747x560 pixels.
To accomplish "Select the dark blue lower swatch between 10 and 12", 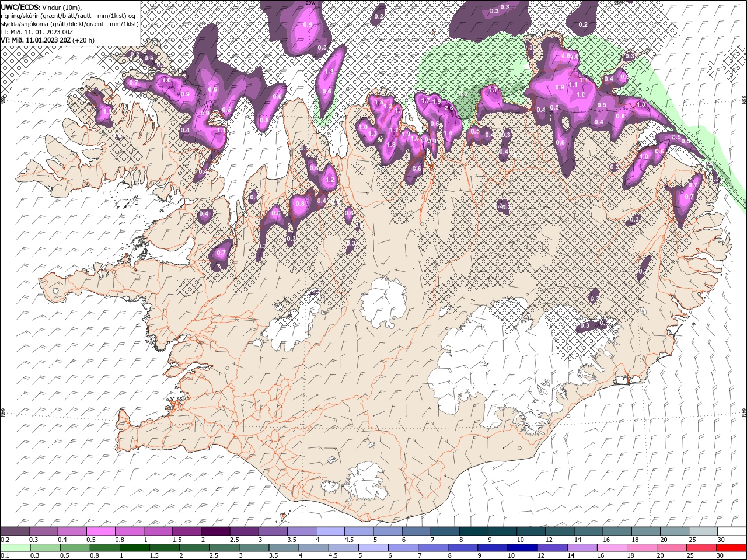I will point(522,548).
